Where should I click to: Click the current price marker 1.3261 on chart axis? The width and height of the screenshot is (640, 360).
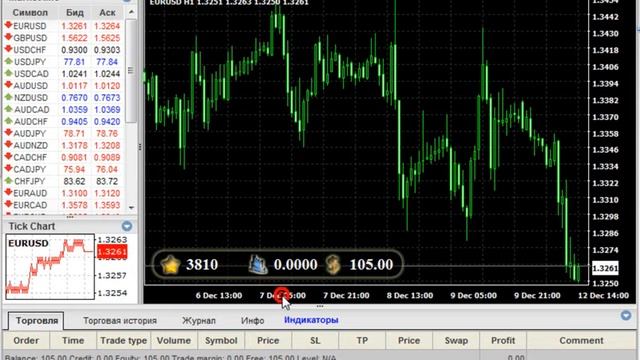[605, 268]
